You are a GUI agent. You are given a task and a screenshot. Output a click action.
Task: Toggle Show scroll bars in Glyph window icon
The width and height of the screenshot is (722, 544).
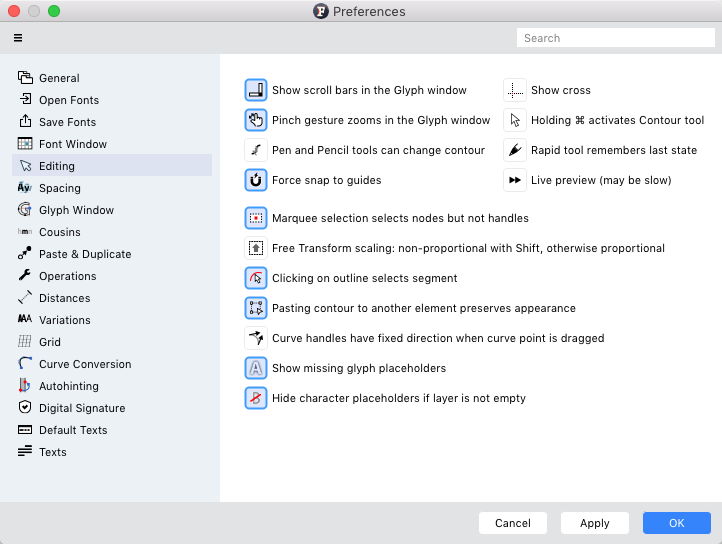[256, 90]
